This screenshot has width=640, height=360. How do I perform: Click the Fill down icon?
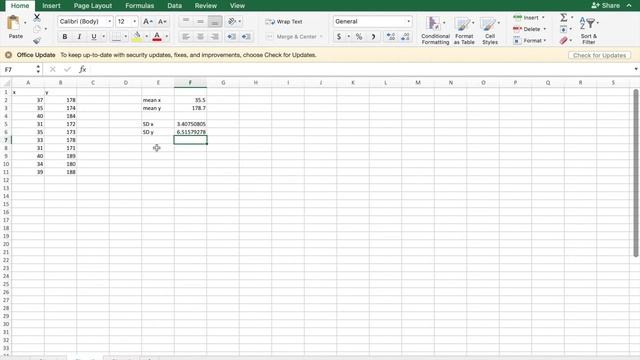tap(564, 29)
